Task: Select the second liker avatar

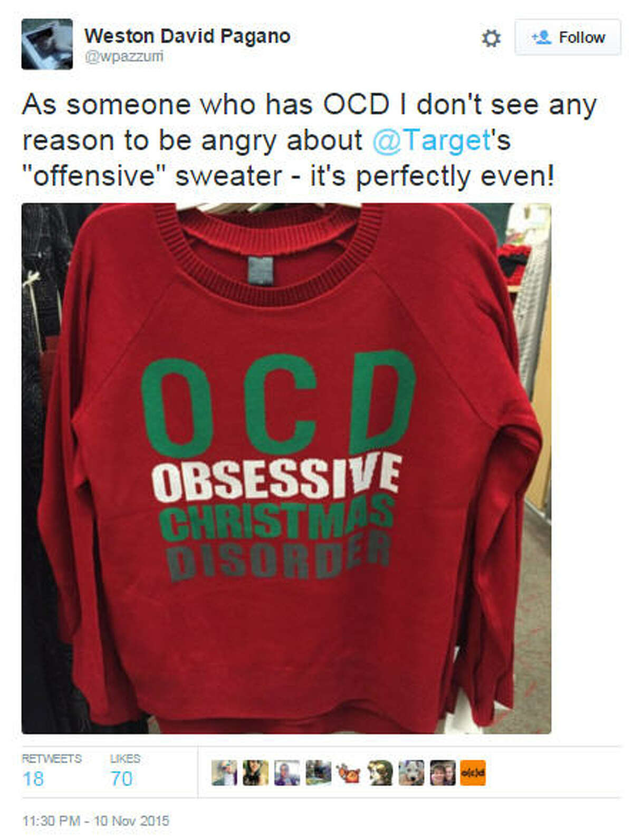Action: (x=255, y=773)
